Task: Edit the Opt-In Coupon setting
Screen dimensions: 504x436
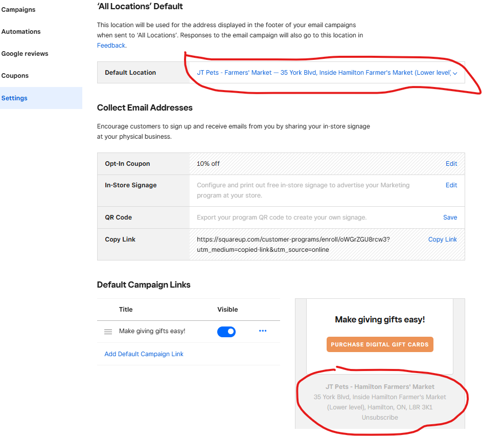Action: (451, 164)
